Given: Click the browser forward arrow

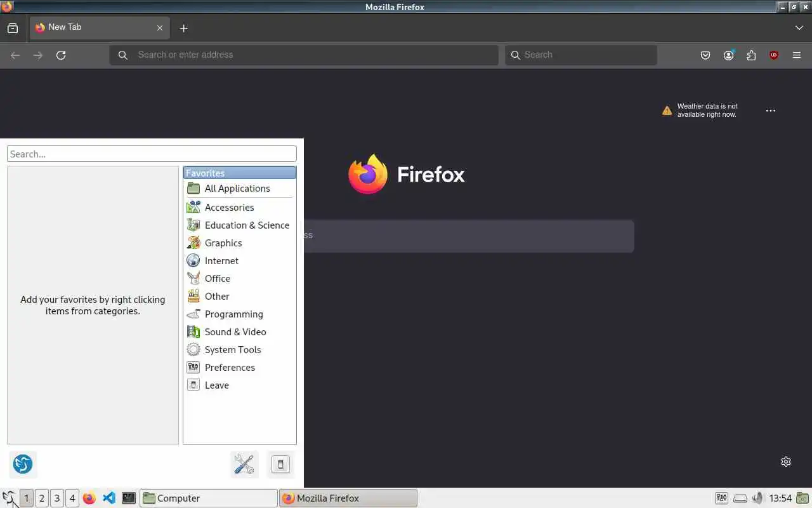Looking at the screenshot, I should coord(38,55).
